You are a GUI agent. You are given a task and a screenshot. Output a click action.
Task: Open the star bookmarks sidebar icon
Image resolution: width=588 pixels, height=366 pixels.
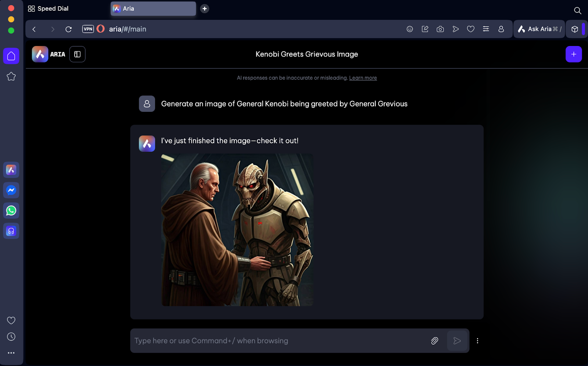[x=11, y=77]
